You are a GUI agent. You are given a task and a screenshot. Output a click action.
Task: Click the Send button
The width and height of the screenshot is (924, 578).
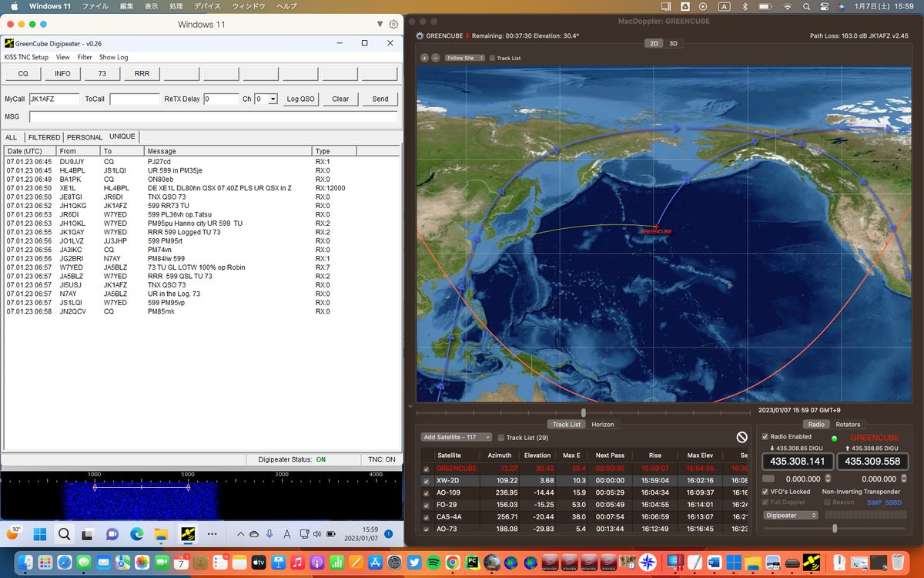tap(380, 99)
